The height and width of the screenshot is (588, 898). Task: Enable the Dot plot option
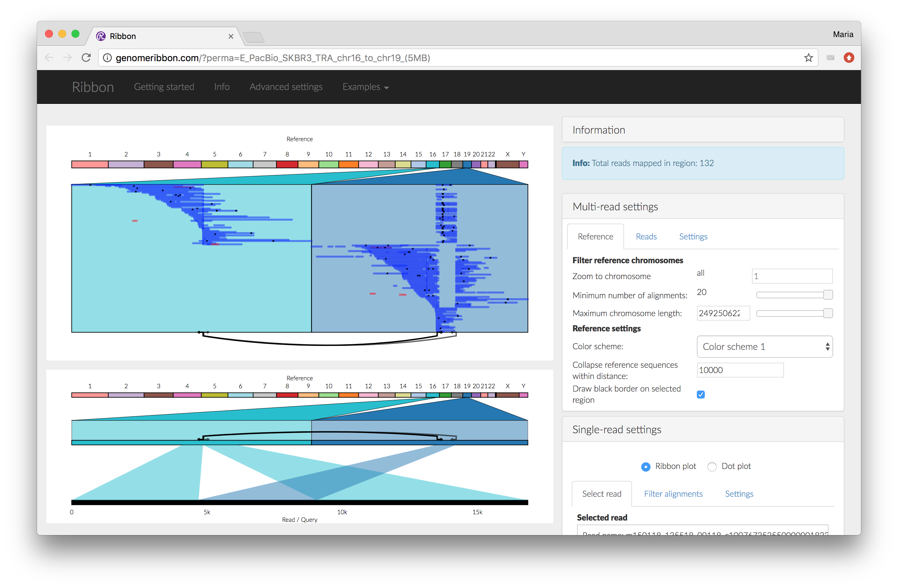(712, 467)
